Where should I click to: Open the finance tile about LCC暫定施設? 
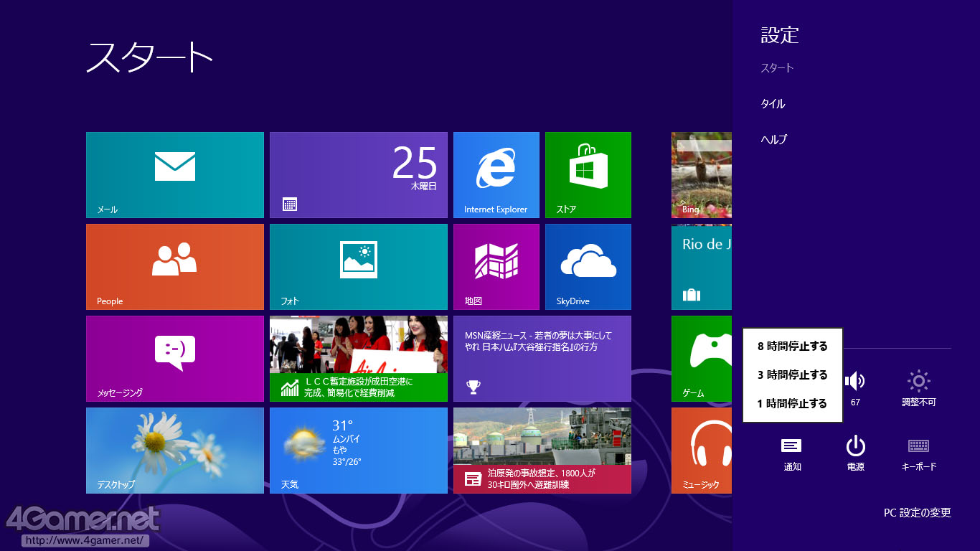pos(359,359)
